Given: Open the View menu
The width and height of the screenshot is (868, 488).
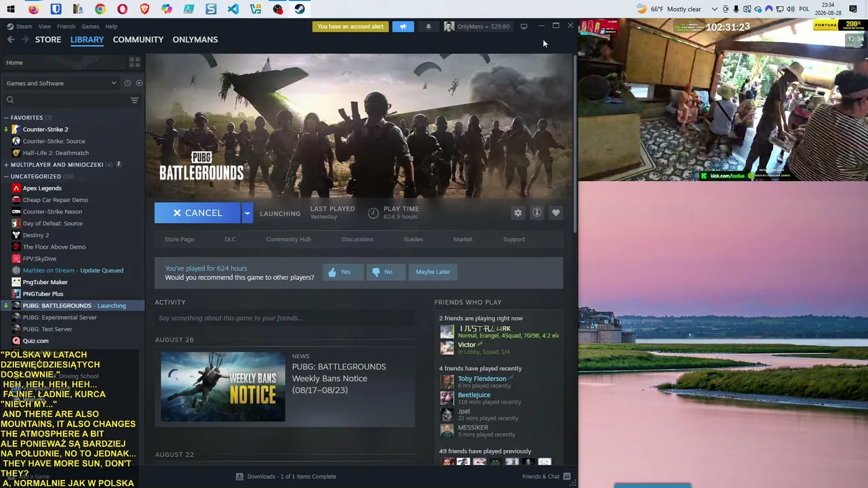Looking at the screenshot, I should 44,26.
